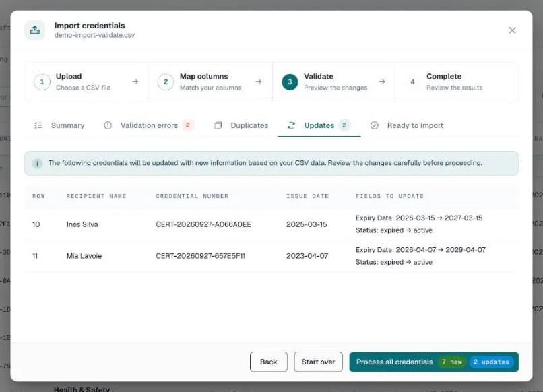
Task: Click Review the results subtitle
Action: (x=454, y=88)
